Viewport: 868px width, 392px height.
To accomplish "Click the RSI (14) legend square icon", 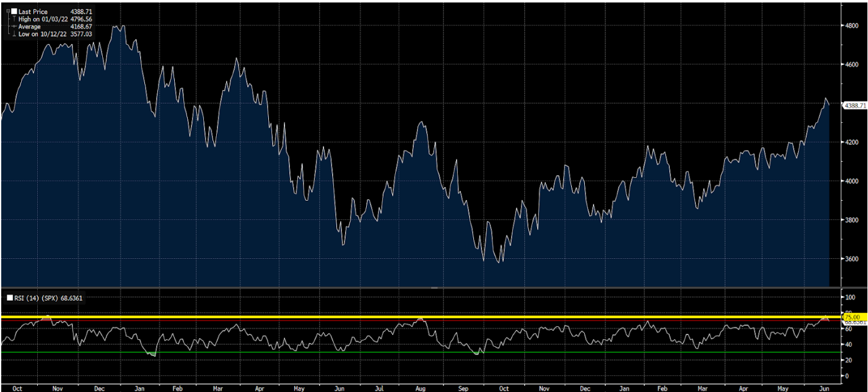I will 9,298.
